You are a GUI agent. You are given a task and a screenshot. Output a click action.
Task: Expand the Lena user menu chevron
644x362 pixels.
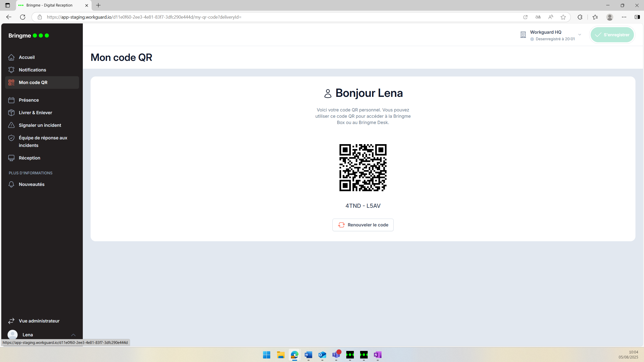pos(73,335)
